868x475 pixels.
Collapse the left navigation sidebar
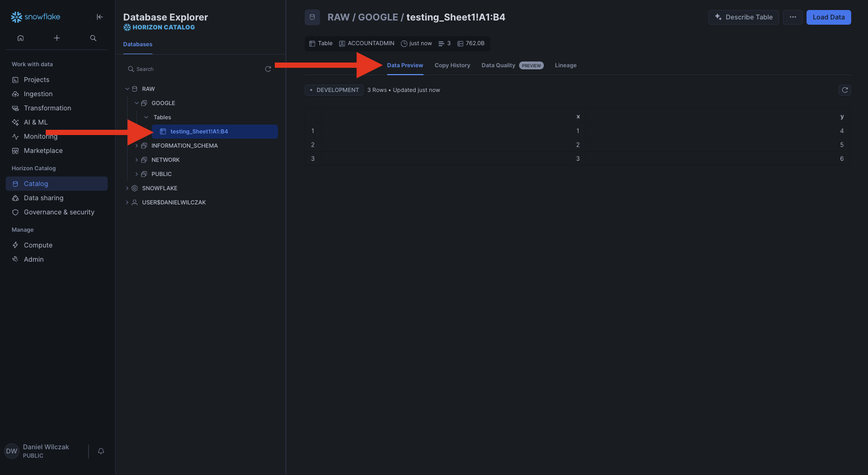point(100,17)
